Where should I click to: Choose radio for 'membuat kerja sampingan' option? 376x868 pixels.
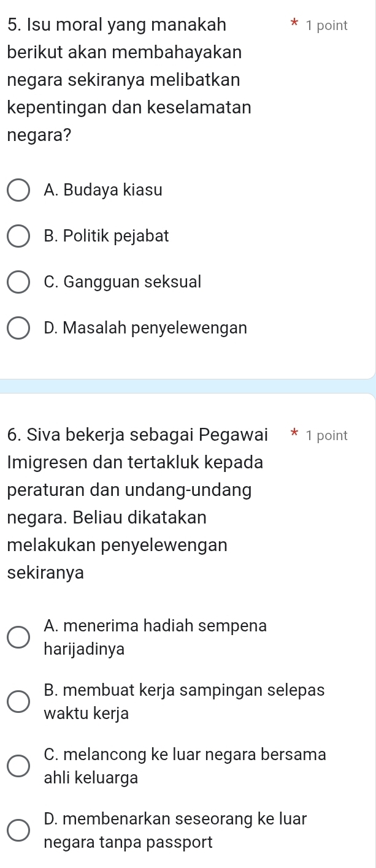[18, 702]
